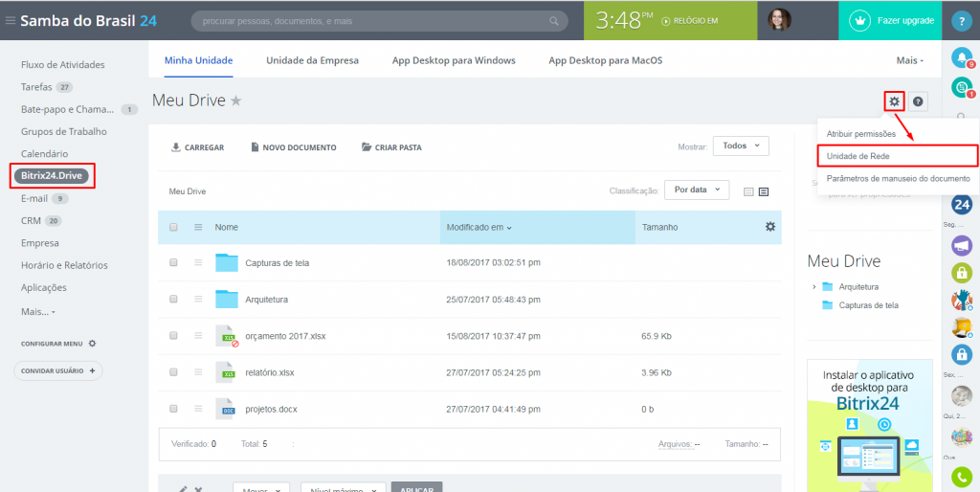Choose Unidade de Rede menu item
The width and height of the screenshot is (980, 492).
coord(896,156)
